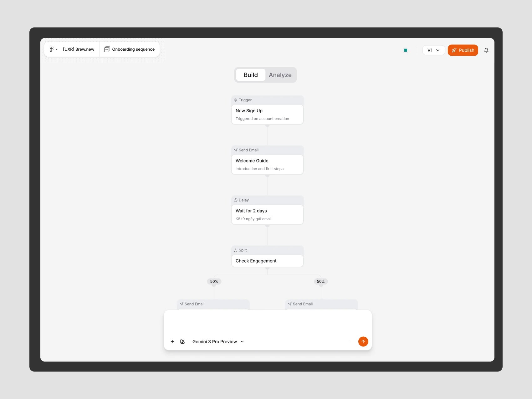The image size is (532, 399).
Task: Click the Welcome Guide send icon
Action: pos(236,150)
